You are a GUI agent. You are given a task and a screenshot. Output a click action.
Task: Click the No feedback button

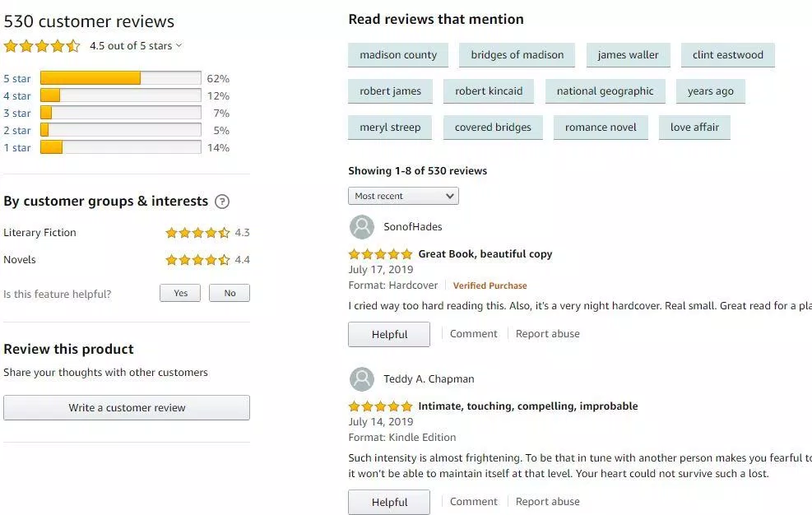(230, 293)
